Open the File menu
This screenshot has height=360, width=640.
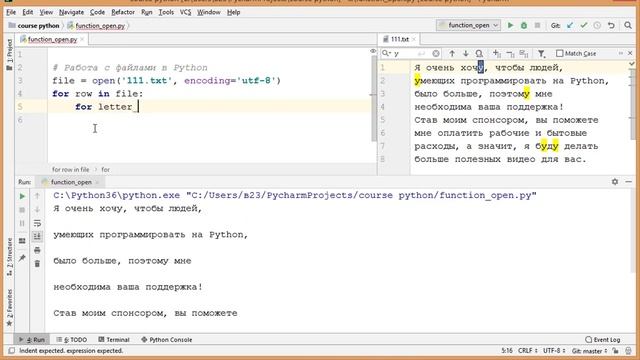point(11,12)
